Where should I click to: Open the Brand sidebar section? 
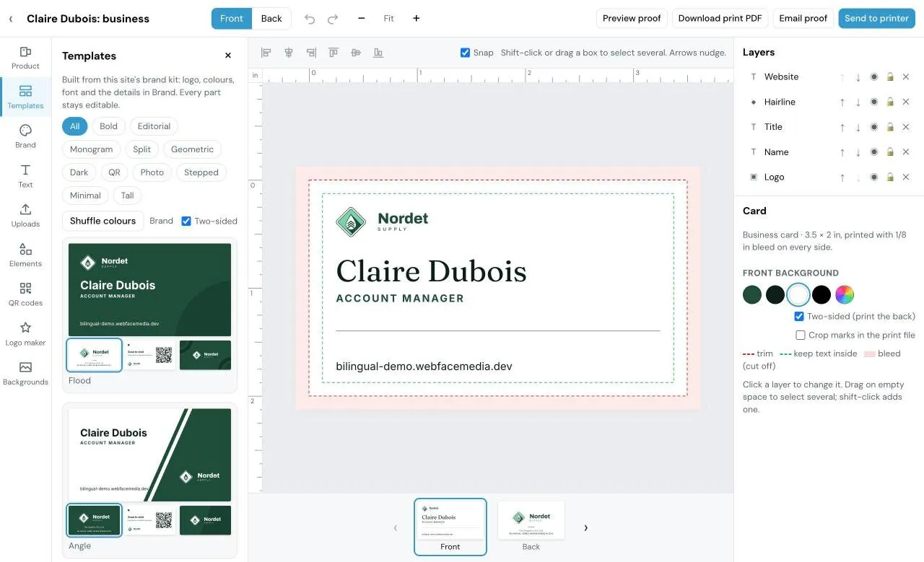pos(25,136)
